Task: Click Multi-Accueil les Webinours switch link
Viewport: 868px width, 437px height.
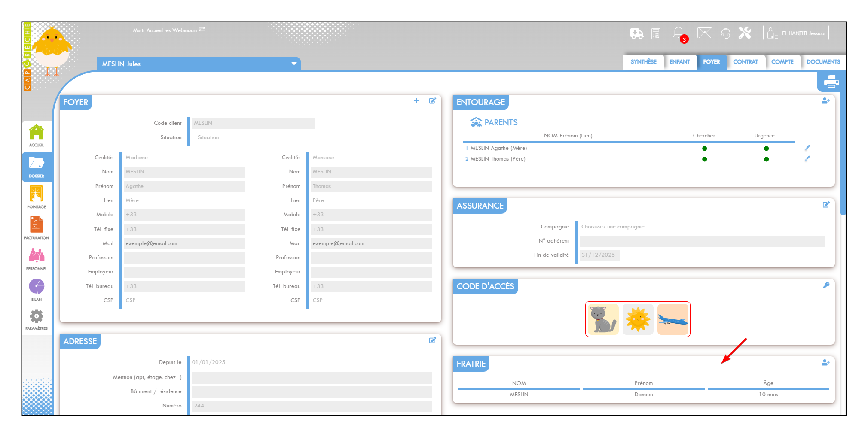Action: tap(168, 30)
